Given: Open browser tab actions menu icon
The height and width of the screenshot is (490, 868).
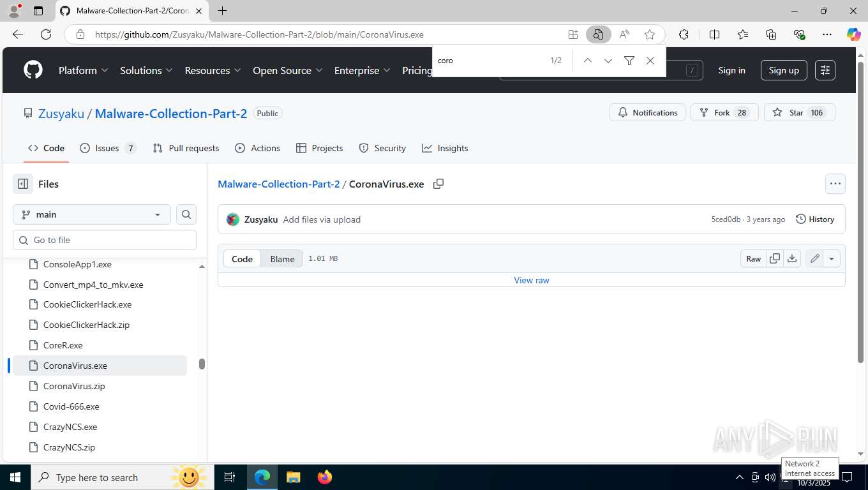Looking at the screenshot, I should pyautogui.click(x=38, y=11).
